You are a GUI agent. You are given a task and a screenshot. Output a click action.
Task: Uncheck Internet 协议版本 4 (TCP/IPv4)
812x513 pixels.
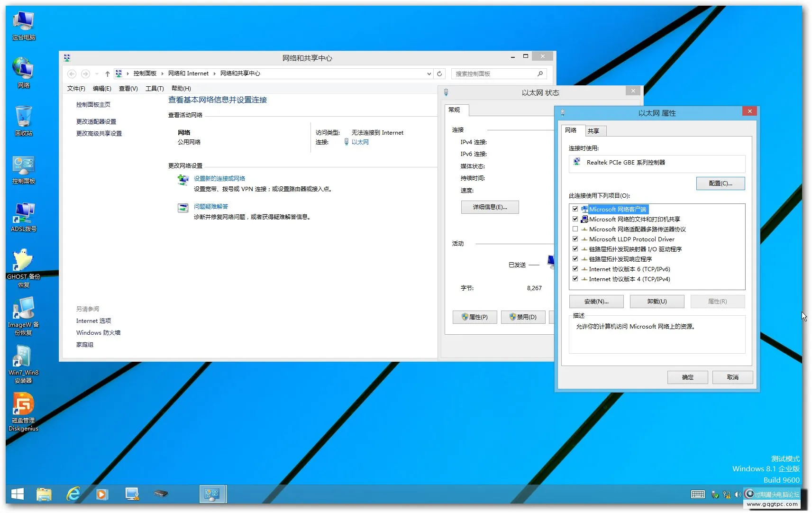pos(575,279)
